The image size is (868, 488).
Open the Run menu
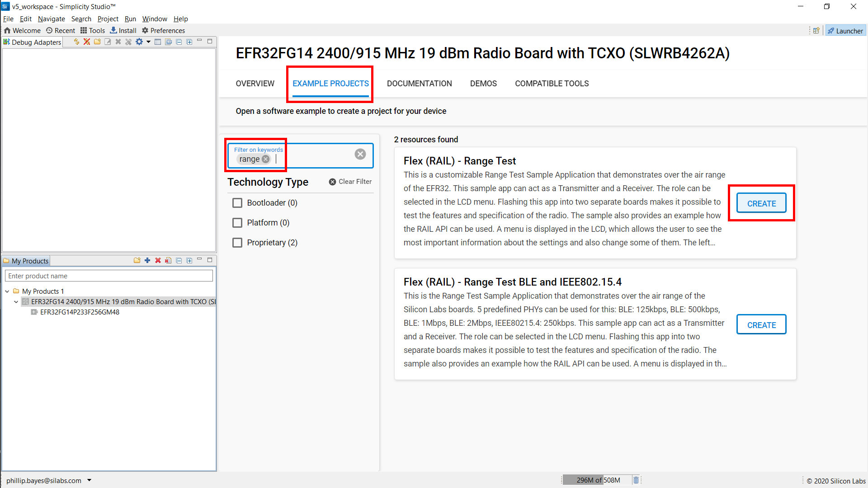(x=130, y=19)
